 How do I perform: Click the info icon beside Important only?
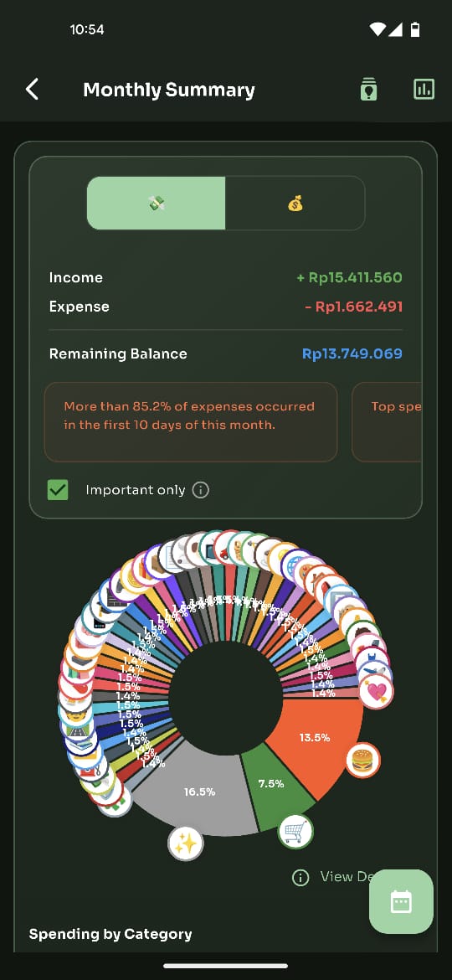(200, 490)
